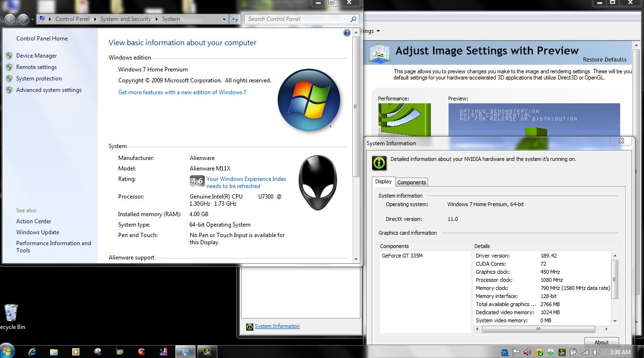The height and width of the screenshot is (358, 644).
Task: Open green circuit-board taskbar icon
Action: tap(120, 352)
